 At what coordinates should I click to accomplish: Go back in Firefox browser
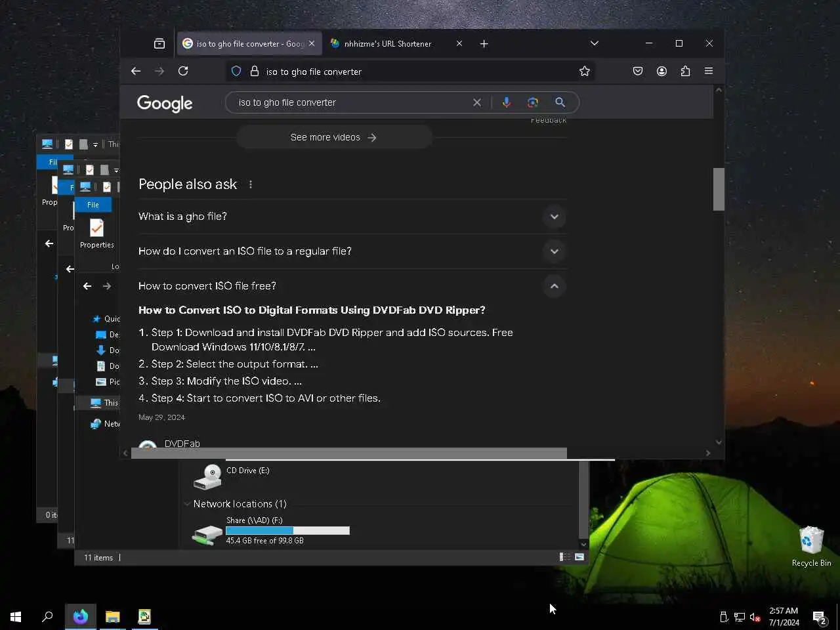[136, 71]
